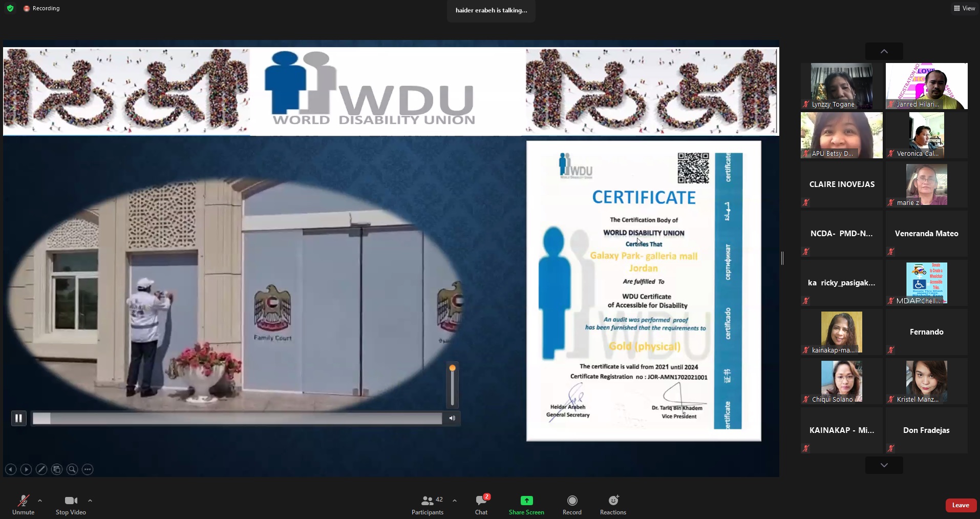Click the Unmute microphone icon
This screenshot has width=980, height=519.
(x=23, y=501)
